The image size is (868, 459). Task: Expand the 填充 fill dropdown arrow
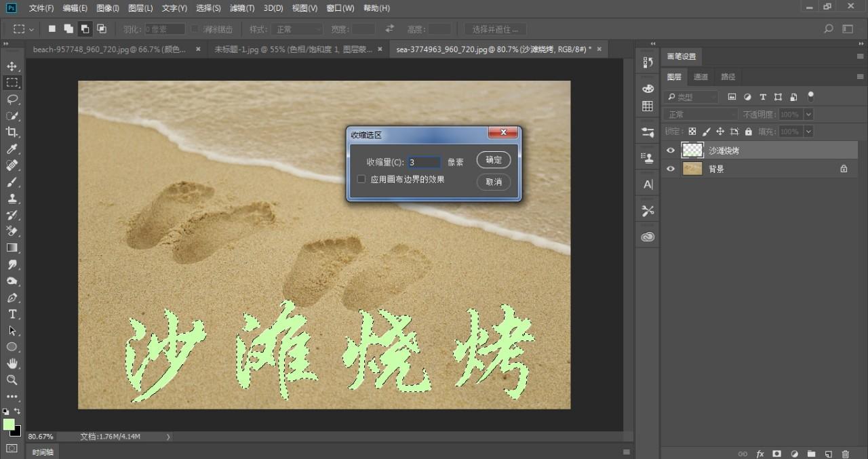pos(808,132)
